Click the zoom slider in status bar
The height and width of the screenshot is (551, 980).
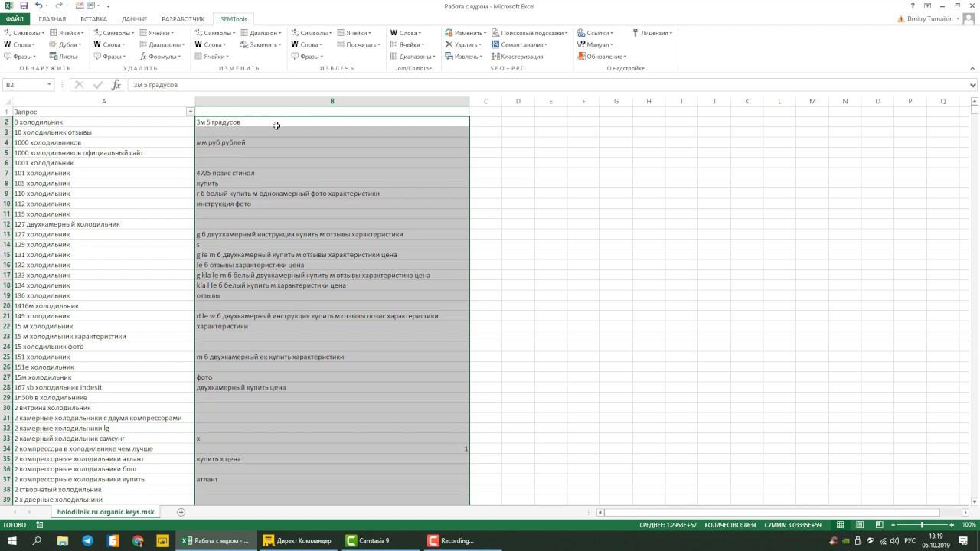tap(922, 525)
